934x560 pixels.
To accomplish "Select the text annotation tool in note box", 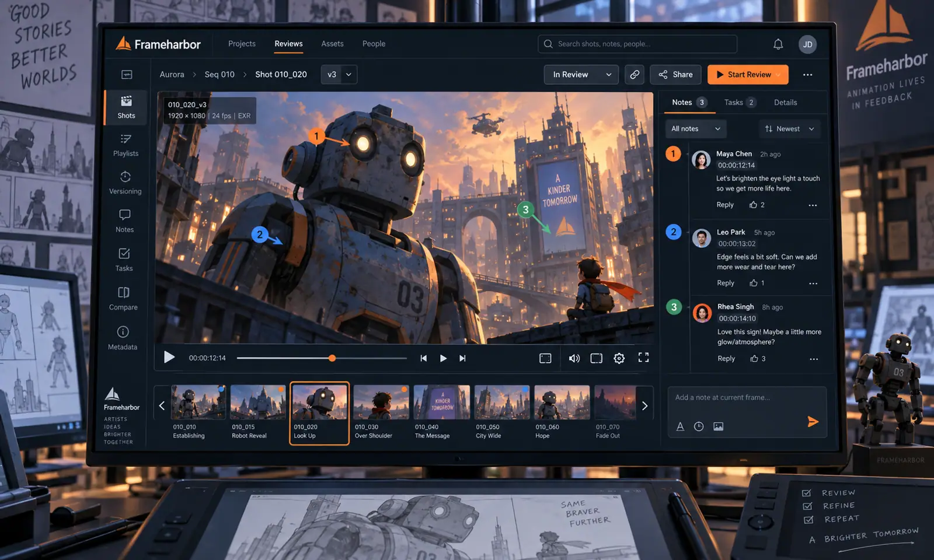I will point(680,426).
